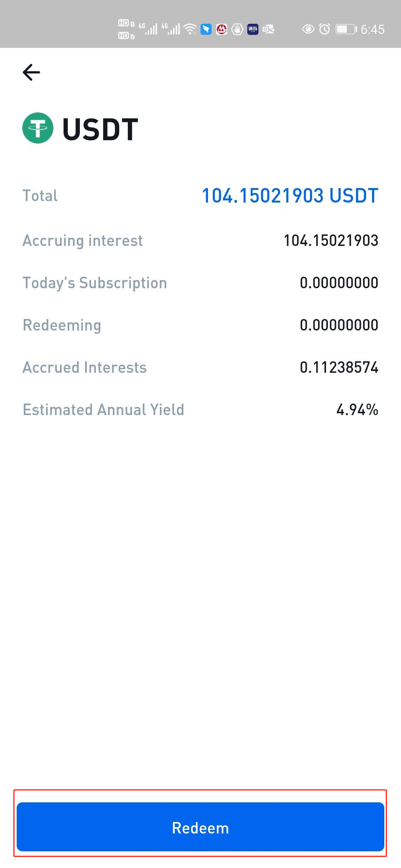Screen dimensions: 401x868
Task: Tap the Today's Subscription label
Action: click(x=95, y=283)
